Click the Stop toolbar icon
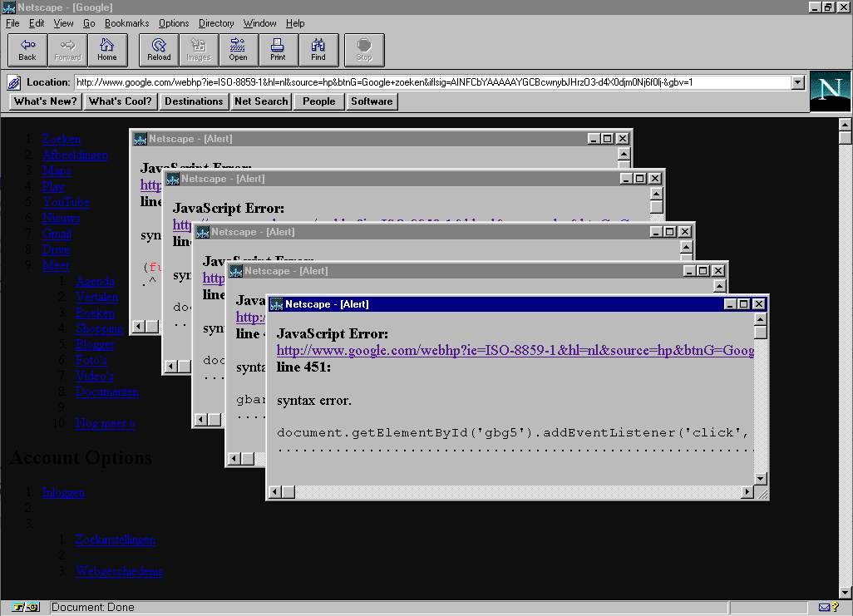Viewport: 853px width, 616px height. click(363, 50)
